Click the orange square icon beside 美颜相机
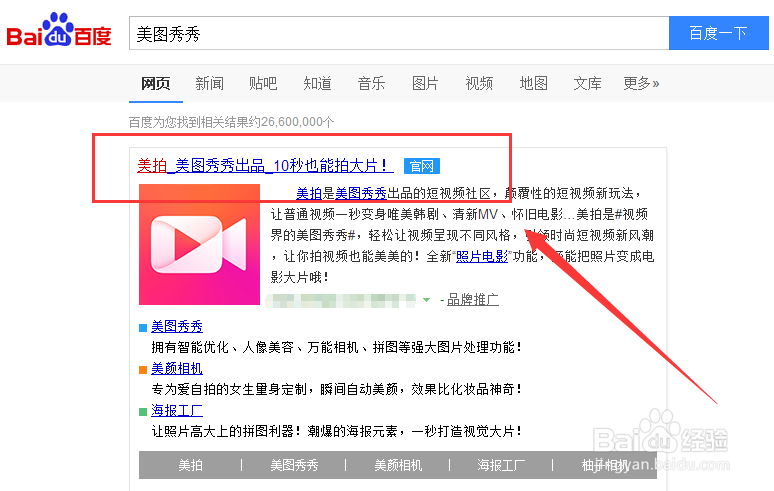 [x=143, y=370]
